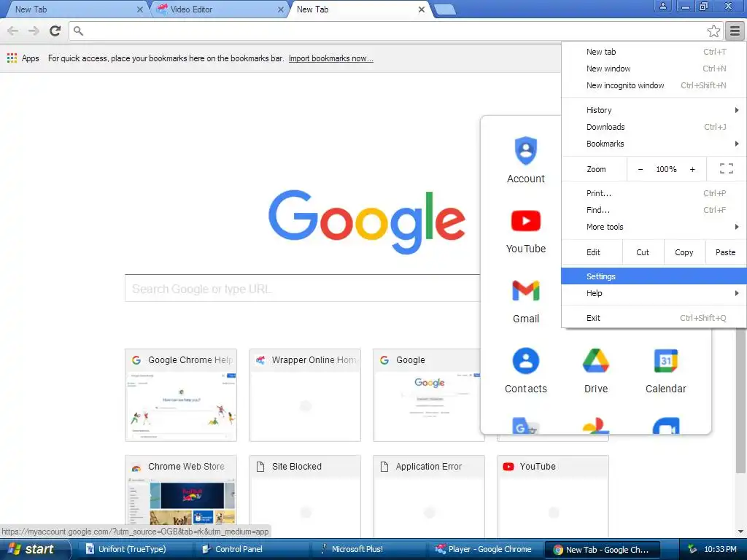Enter fullscreen using the zoom fullscreen icon
747x560 pixels.
click(x=726, y=168)
